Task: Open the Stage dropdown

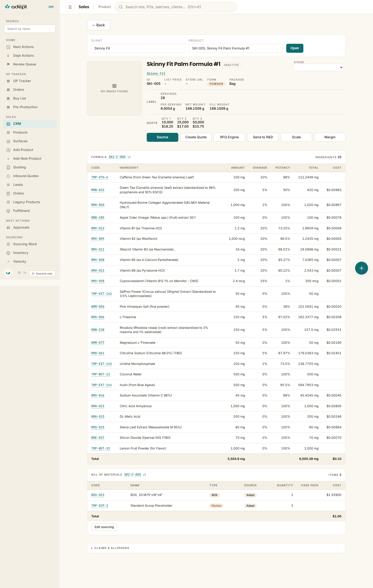Action: pos(319,67)
